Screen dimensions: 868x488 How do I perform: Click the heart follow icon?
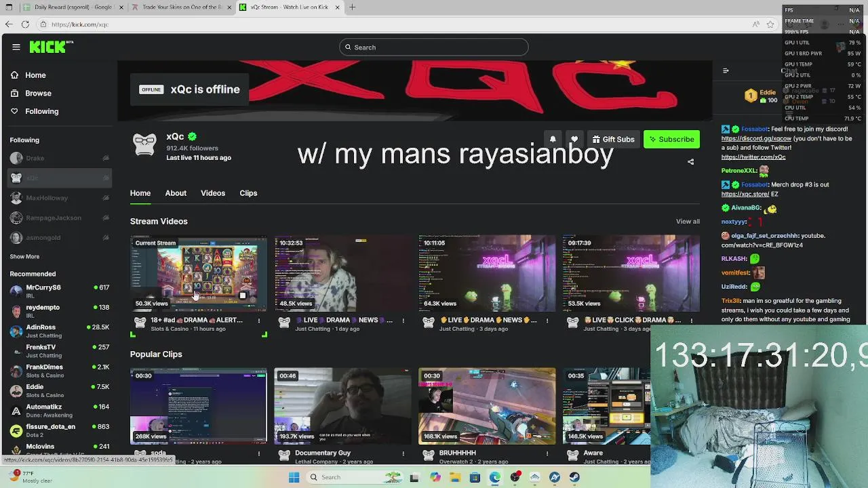[x=574, y=140]
